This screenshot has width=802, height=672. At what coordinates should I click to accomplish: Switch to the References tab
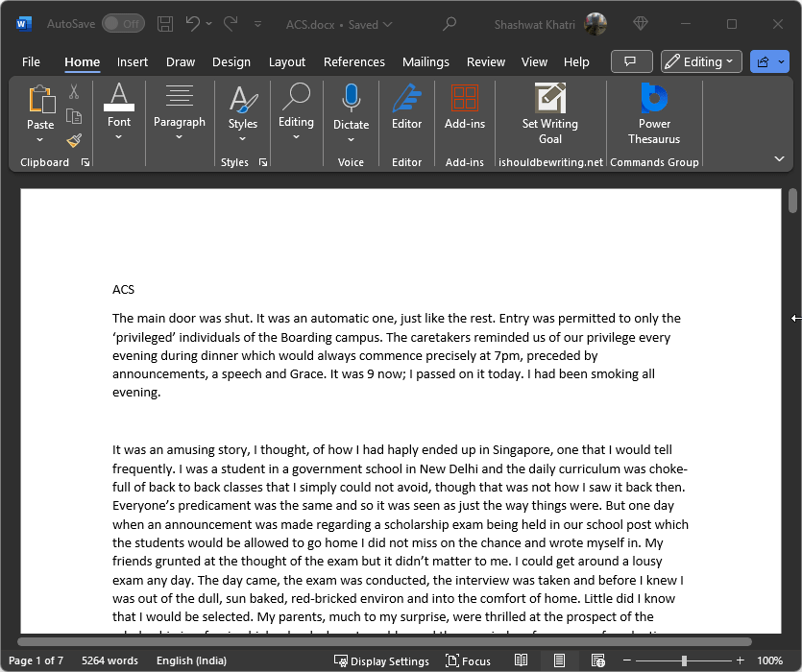(x=353, y=61)
